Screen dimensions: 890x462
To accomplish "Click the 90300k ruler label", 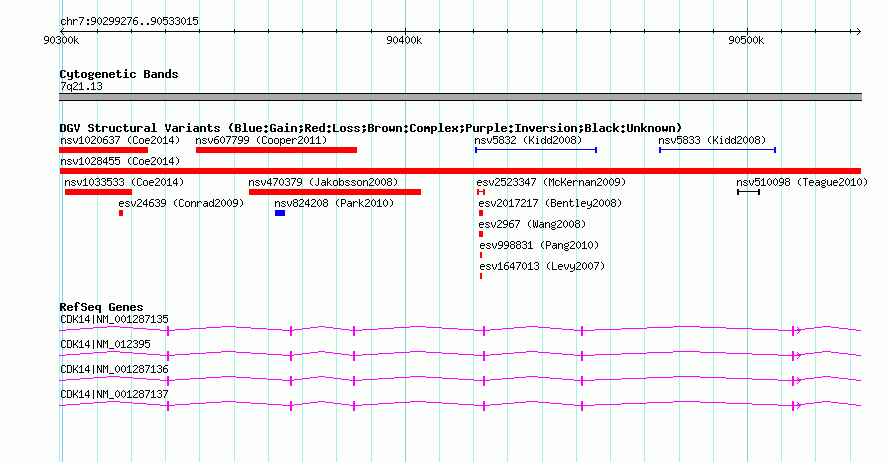I will tap(61, 40).
